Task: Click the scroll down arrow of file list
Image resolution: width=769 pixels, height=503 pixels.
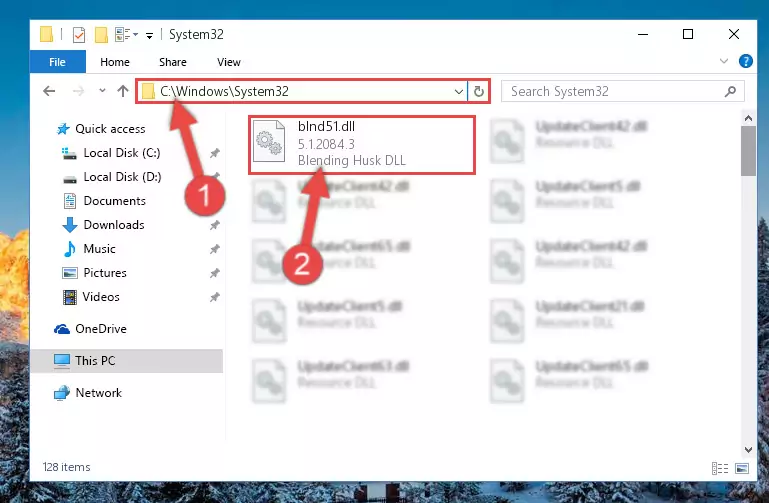Action: pyautogui.click(x=748, y=450)
